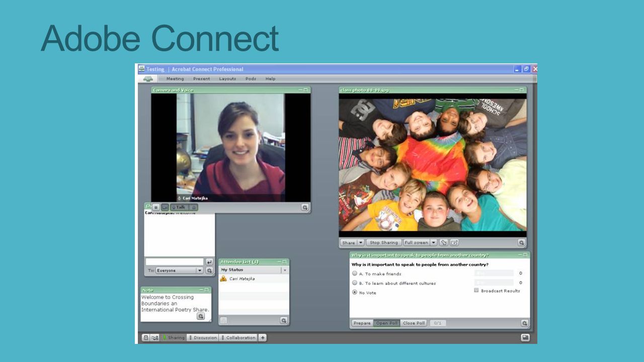Viewport: 644px width, 362px height.
Task: Click the Prepare poll button
Action: click(x=362, y=323)
